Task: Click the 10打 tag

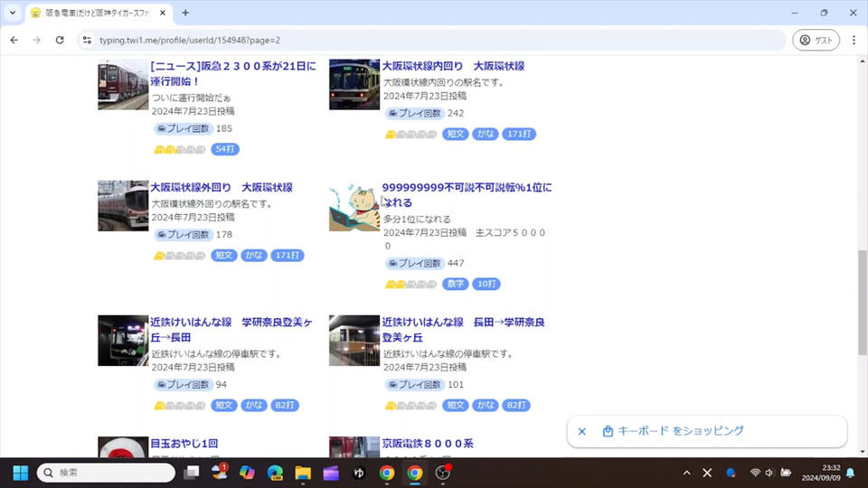Action: [486, 283]
